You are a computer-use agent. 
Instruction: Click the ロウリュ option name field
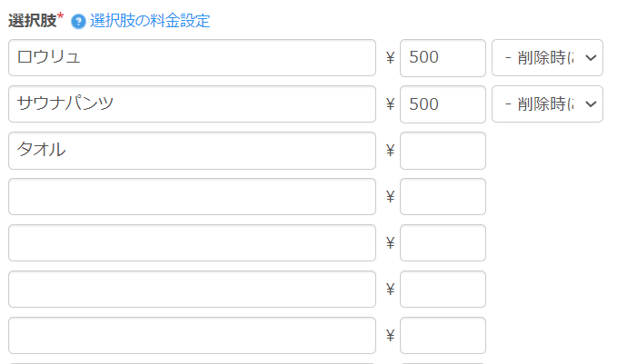pos(192,58)
